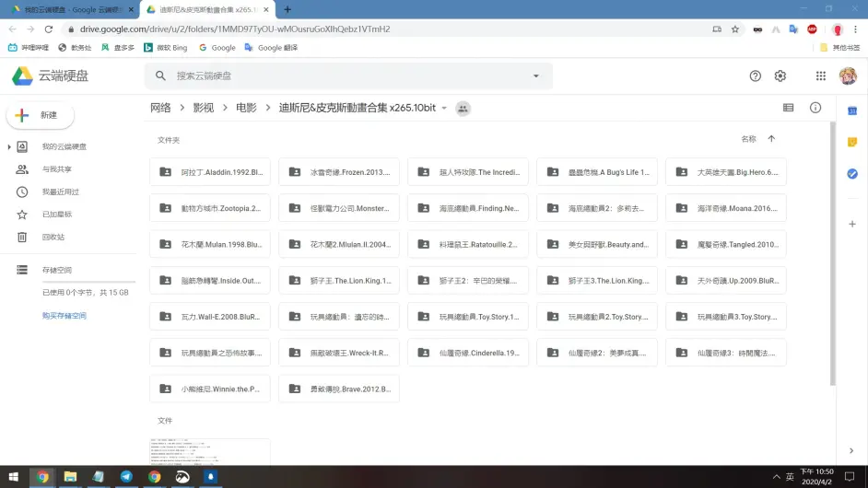Show folder details info icon
868x488 pixels.
coord(815,108)
